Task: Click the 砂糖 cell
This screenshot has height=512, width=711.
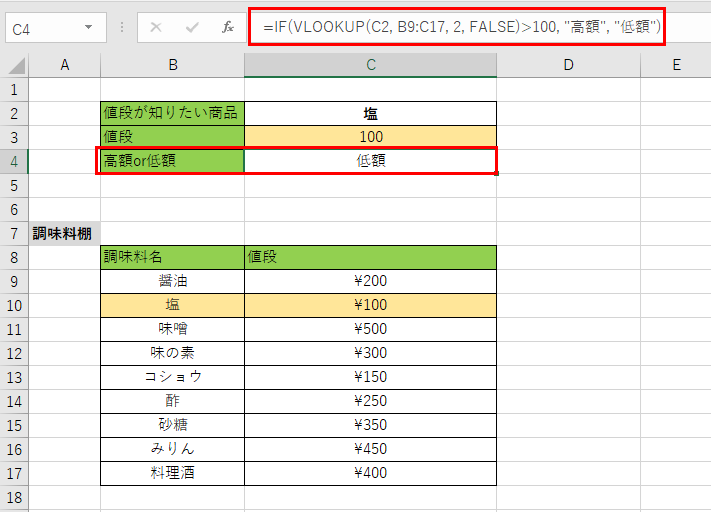Action: pyautogui.click(x=172, y=425)
